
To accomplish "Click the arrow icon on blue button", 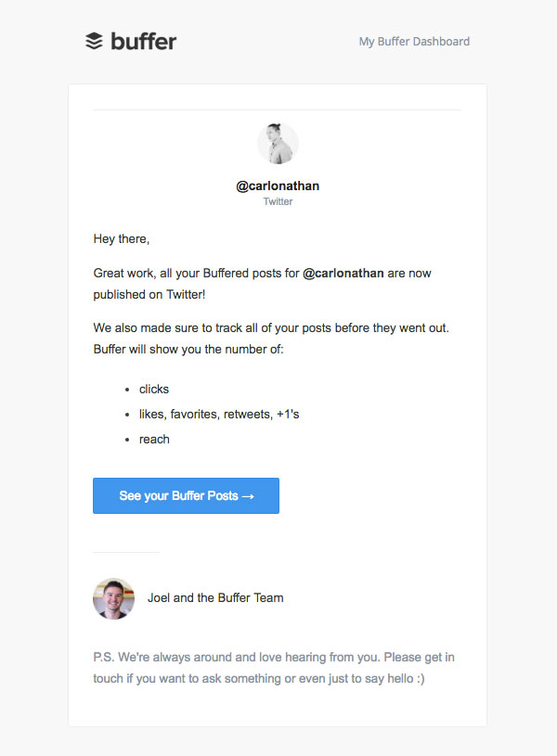I will tap(248, 496).
